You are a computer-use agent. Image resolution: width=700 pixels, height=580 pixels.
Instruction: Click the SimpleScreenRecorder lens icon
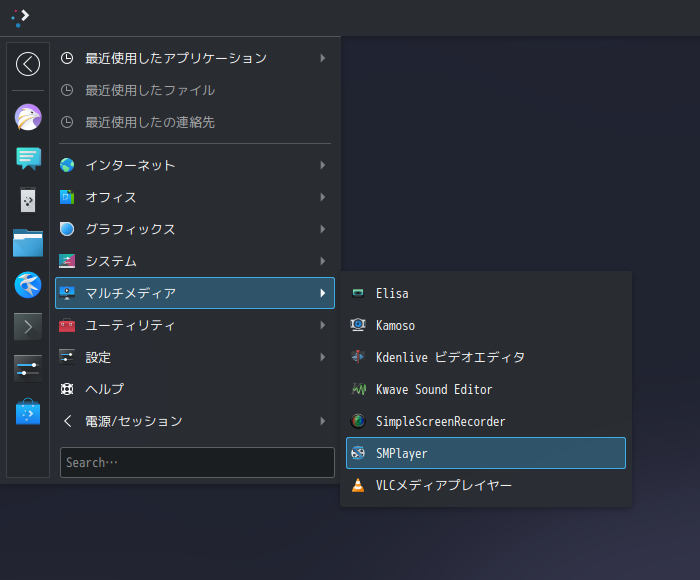coord(358,421)
